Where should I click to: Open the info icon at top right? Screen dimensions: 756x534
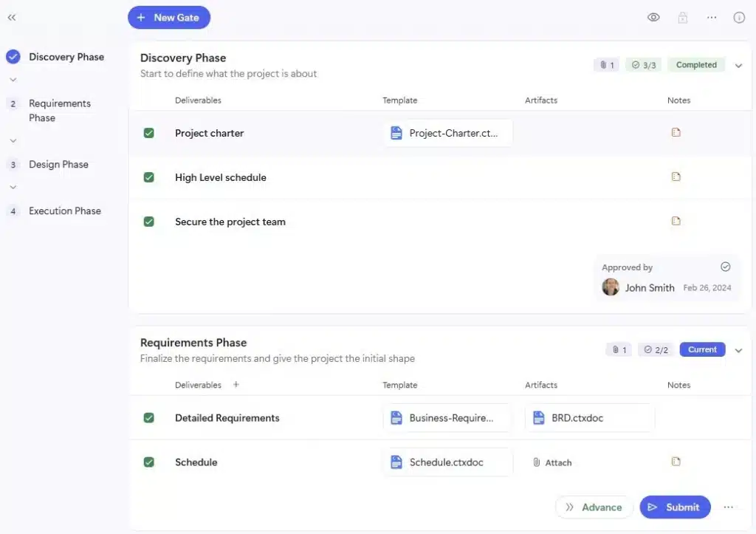pyautogui.click(x=739, y=18)
